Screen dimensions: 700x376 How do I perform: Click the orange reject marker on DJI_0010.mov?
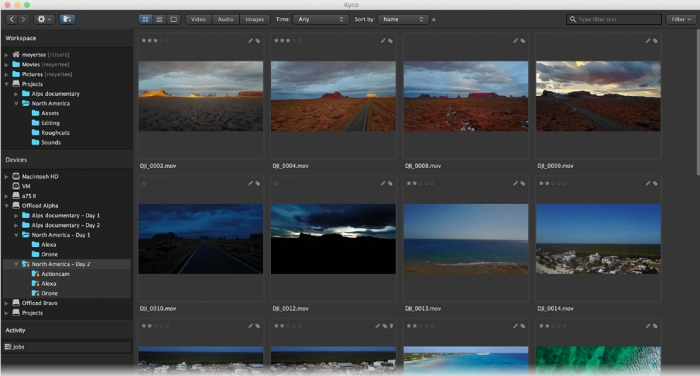point(144,184)
